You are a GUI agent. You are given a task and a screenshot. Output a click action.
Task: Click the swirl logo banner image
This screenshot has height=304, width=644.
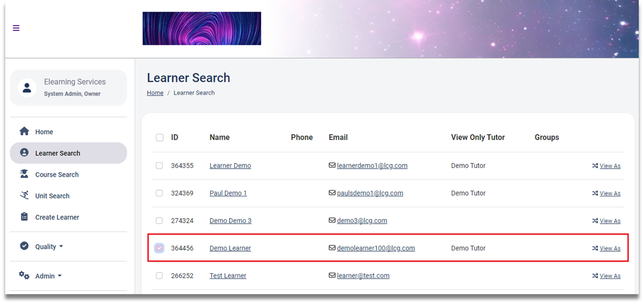click(202, 28)
